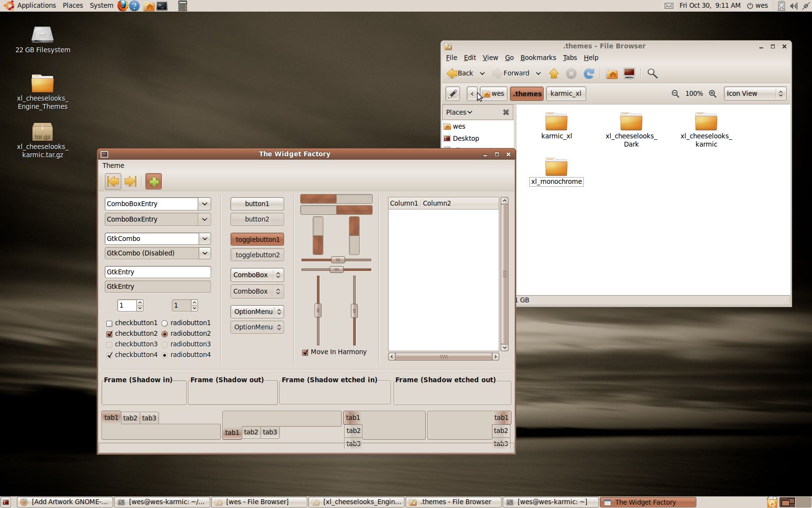Click button2 in Widget Factory
Screen dimensions: 812x508
(x=257, y=219)
